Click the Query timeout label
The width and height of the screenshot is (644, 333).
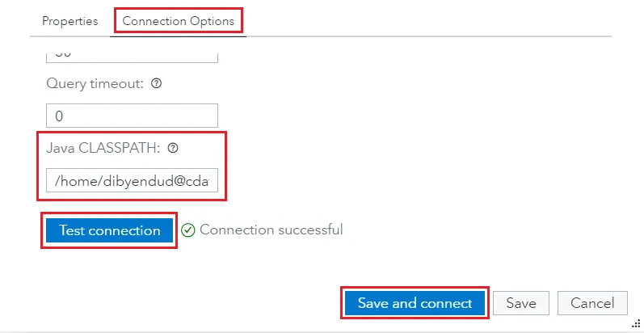point(95,83)
